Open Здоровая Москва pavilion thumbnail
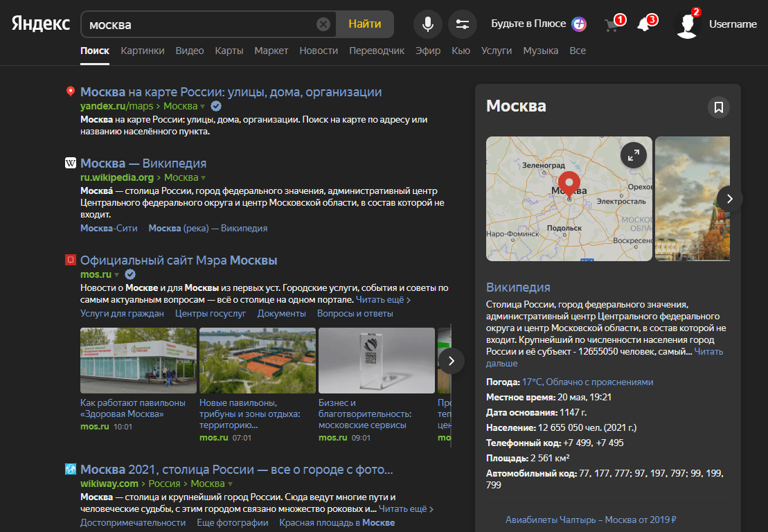 pos(139,360)
